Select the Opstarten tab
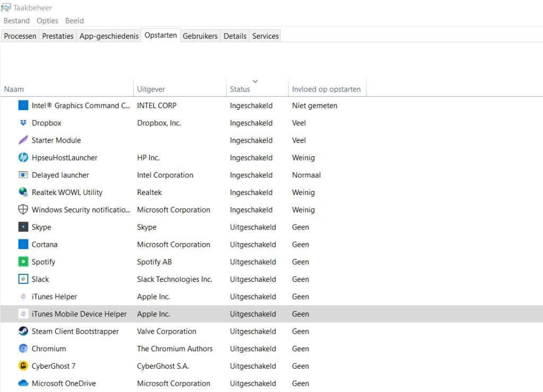 click(x=161, y=35)
